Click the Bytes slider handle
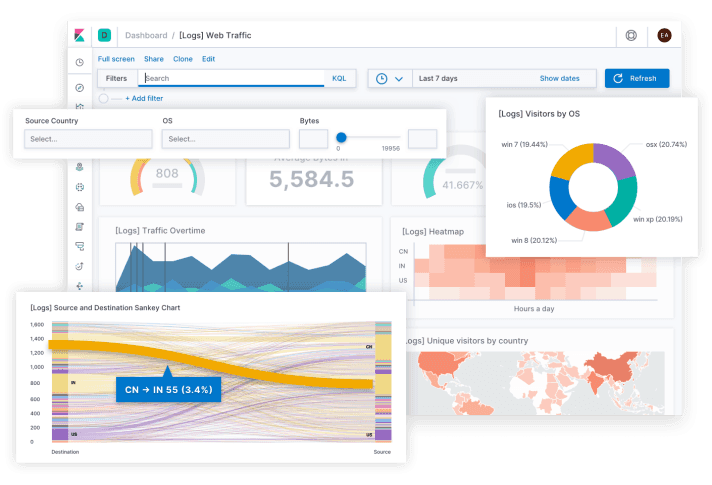Screen dimensions: 712x485 [x=341, y=137]
